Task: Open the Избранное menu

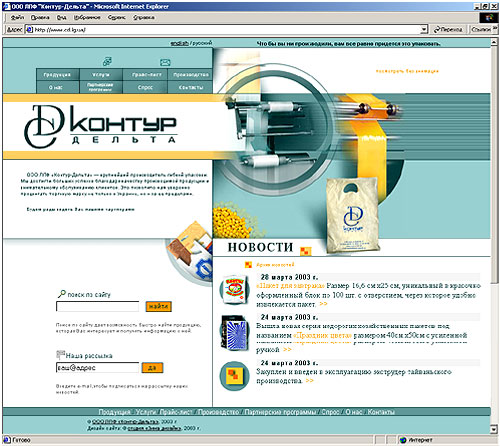Action: click(87, 17)
